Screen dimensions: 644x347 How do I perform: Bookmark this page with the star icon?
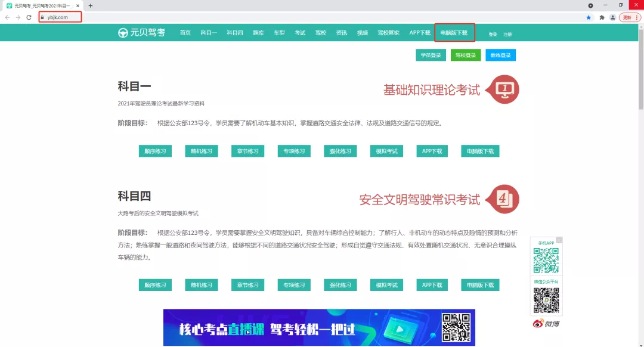coord(589,17)
